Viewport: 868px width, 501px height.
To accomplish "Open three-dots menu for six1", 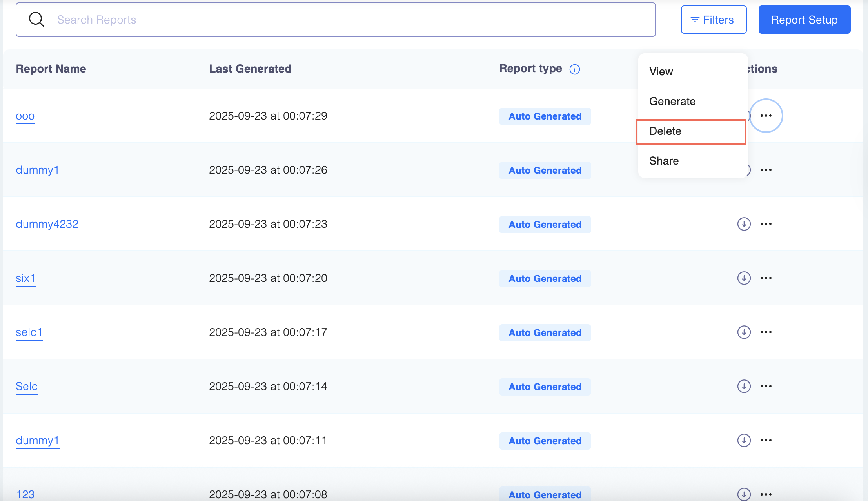I will coord(766,278).
